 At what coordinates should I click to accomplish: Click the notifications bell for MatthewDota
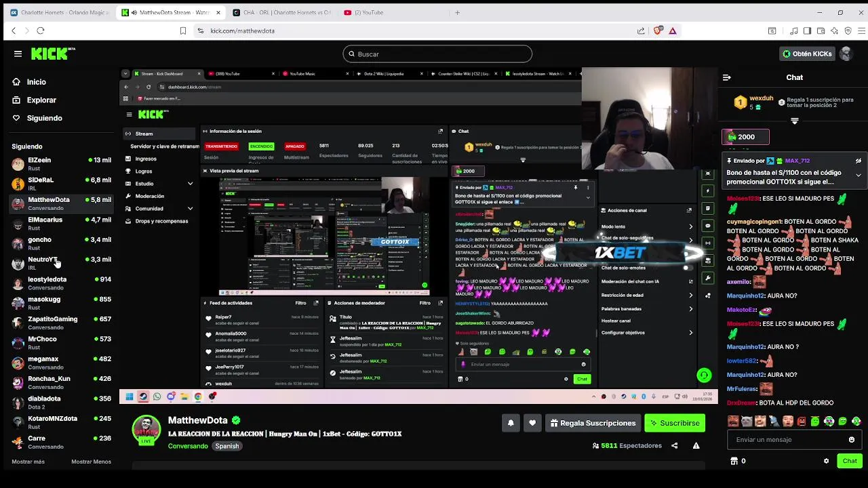tap(511, 423)
